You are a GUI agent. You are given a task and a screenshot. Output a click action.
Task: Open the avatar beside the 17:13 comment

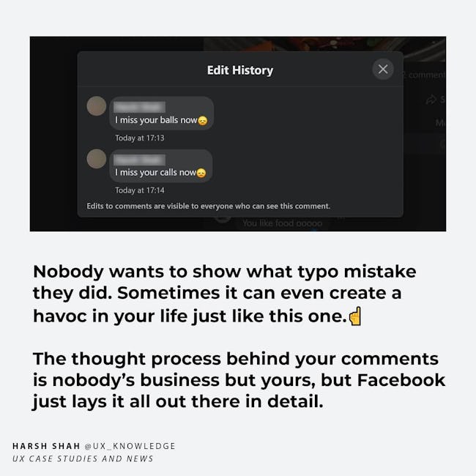click(x=97, y=106)
